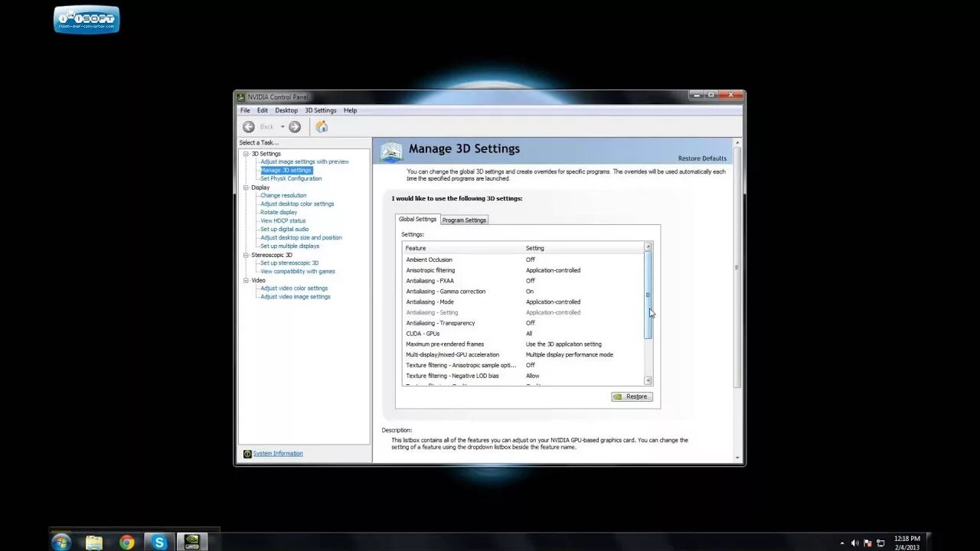Image resolution: width=980 pixels, height=551 pixels.
Task: Select the Anisotropic filtering row
Action: click(524, 270)
